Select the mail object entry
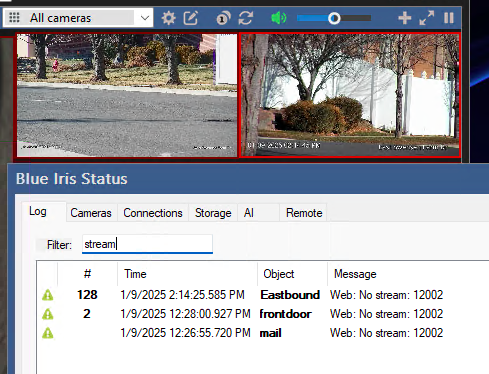Screen dimensions: 489x374 pyautogui.click(x=270, y=333)
